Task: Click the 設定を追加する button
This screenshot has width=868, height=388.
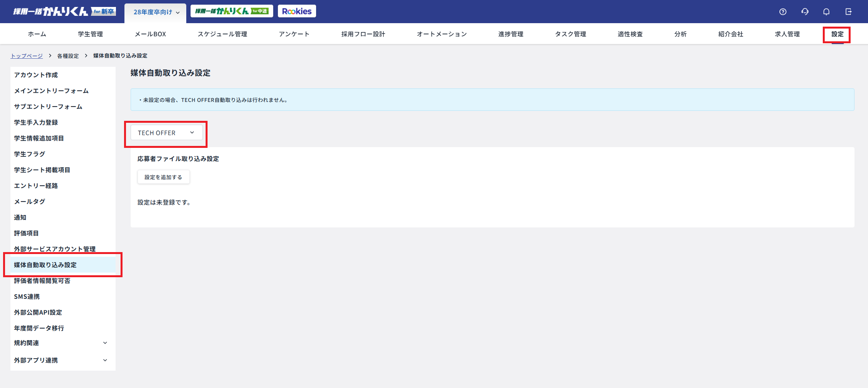Action: [163, 177]
